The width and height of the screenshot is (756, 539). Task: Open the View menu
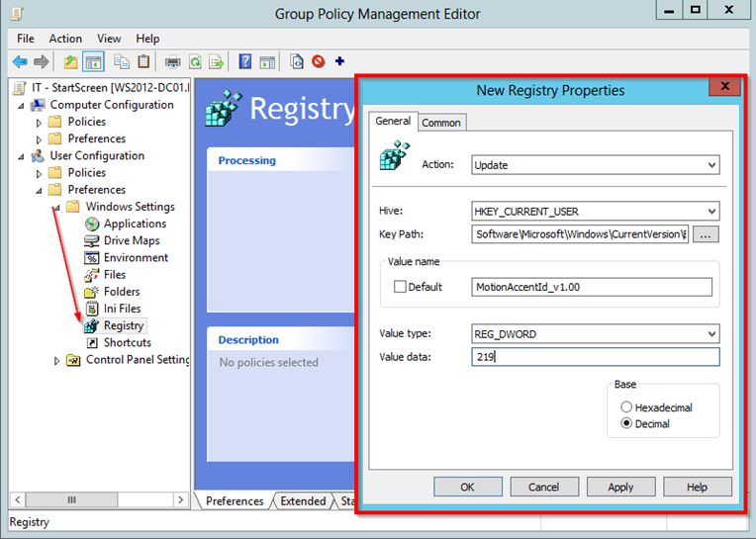[109, 39]
